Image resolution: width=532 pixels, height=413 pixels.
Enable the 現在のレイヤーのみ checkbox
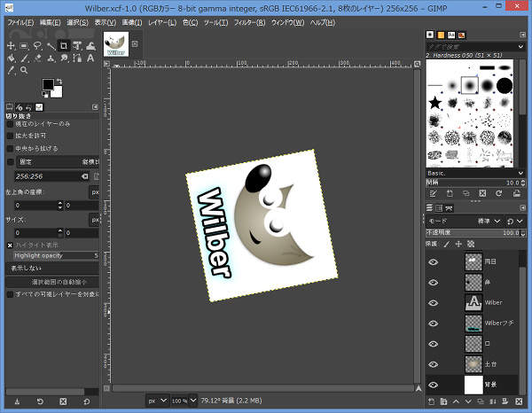pyautogui.click(x=11, y=124)
